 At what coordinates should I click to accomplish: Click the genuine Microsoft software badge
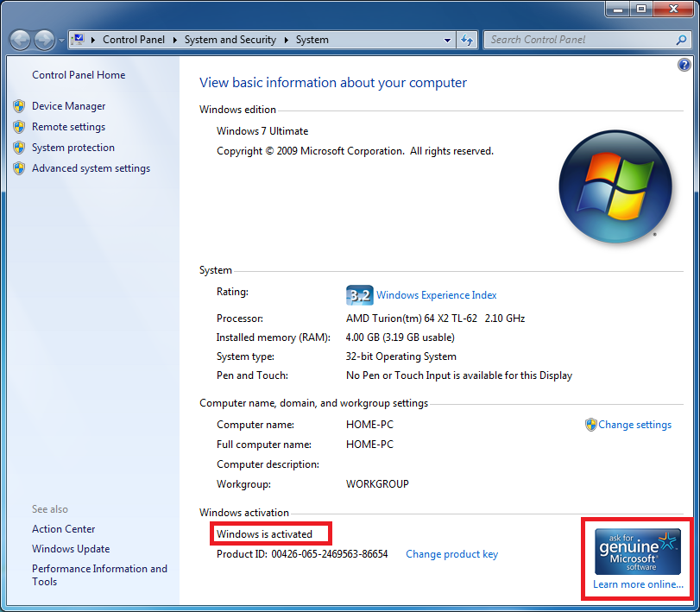tap(638, 551)
